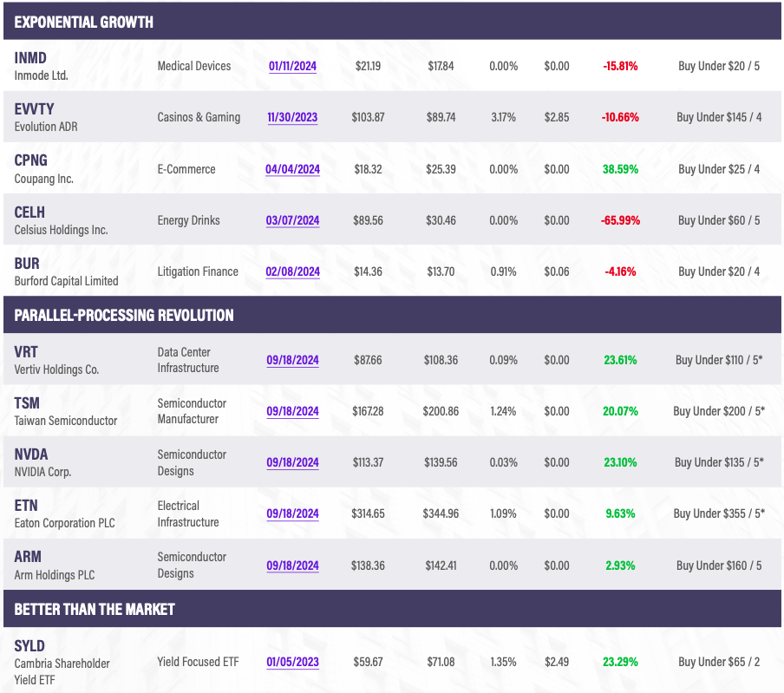
Task: Click the 23.10% return for NVDA
Action: pos(620,462)
